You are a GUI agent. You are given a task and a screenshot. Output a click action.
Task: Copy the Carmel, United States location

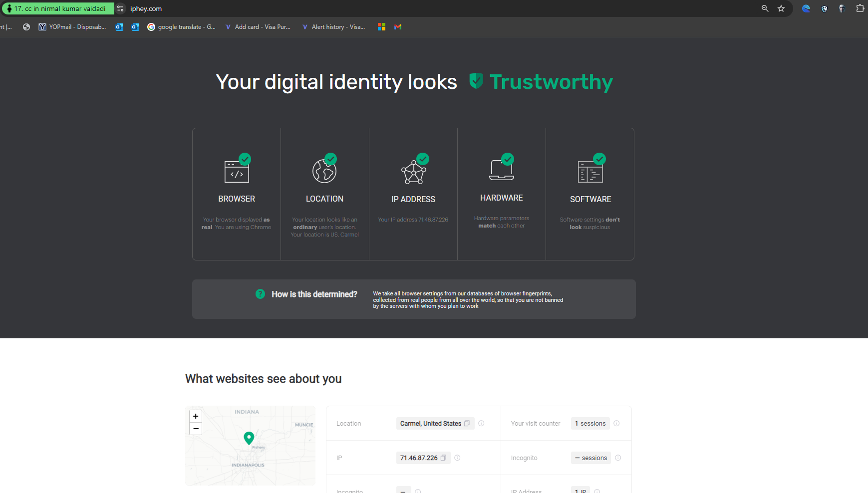[x=467, y=423]
